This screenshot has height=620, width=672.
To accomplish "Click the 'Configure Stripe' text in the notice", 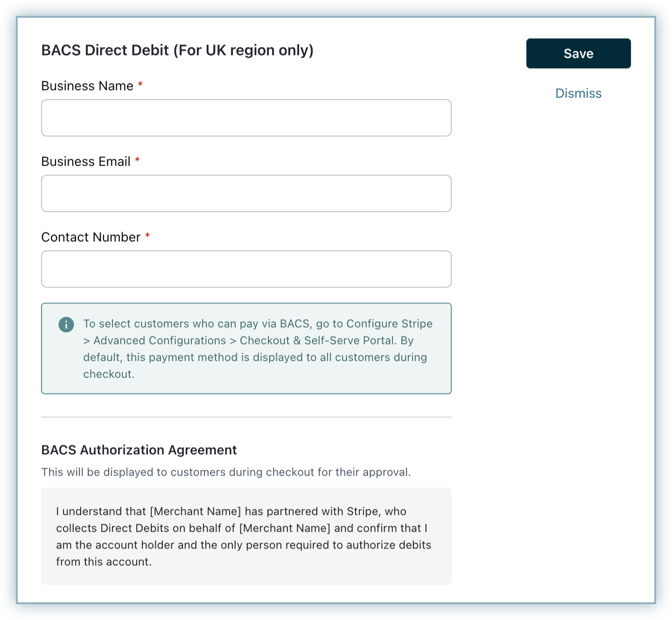I will click(x=389, y=324).
